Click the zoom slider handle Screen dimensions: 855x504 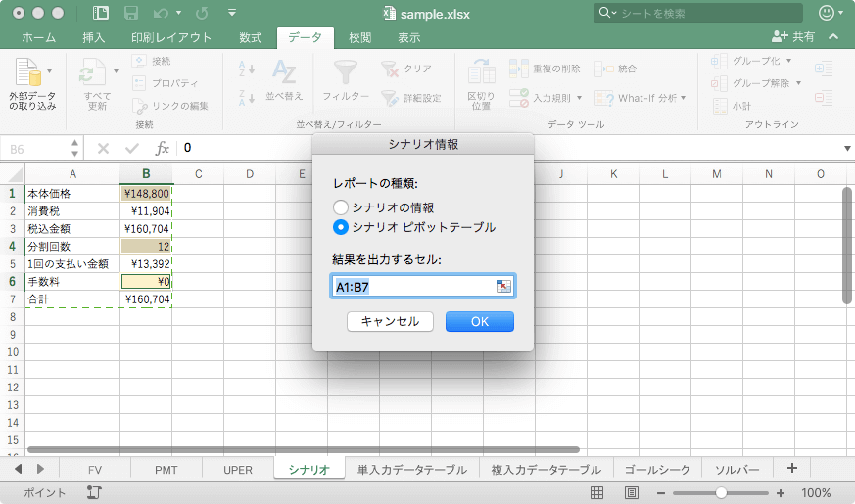(x=721, y=493)
